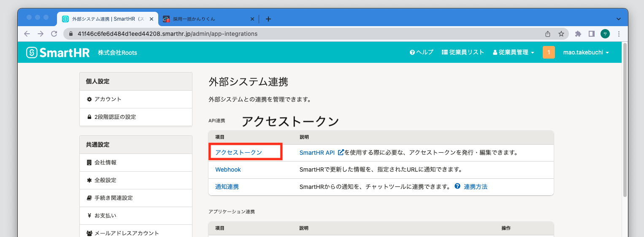Click the share icon in address bar
Screen dimensions: 644x237
(x=548, y=34)
